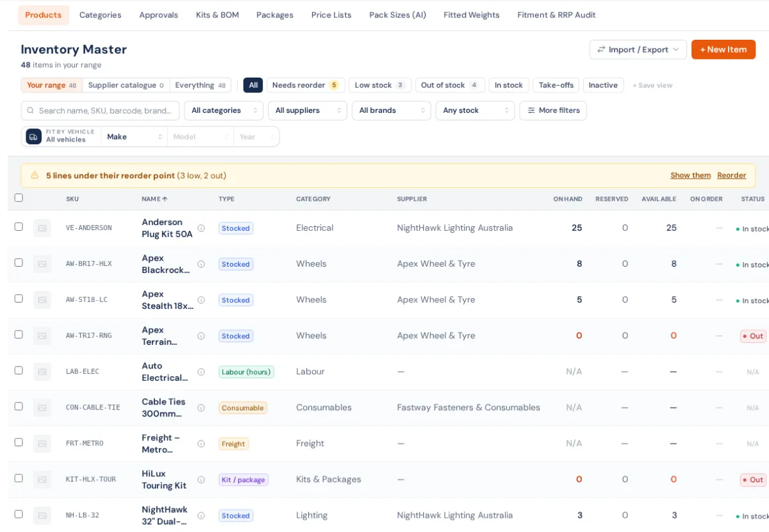The image size is (769, 532).
Task: Open image placeholder for LAB-ELEC row
Action: pos(42,372)
